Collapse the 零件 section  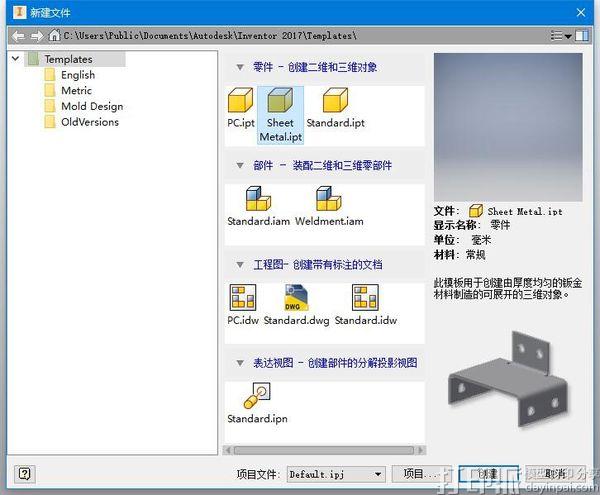point(240,67)
